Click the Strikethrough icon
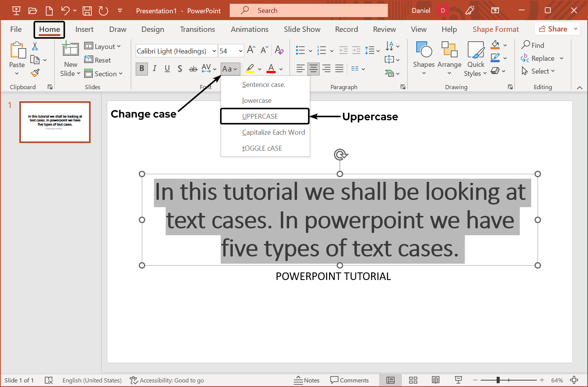Screen dimensions: 588x387 point(193,69)
